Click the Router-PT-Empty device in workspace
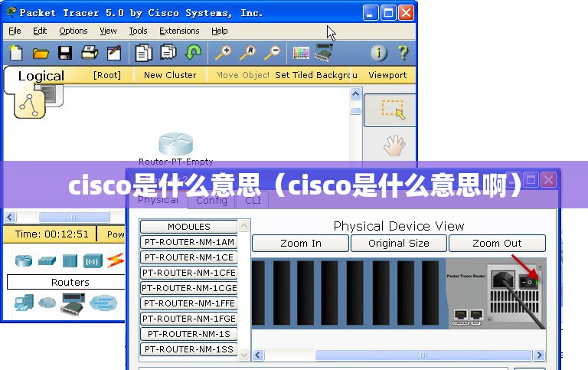The image size is (588, 370). click(175, 144)
